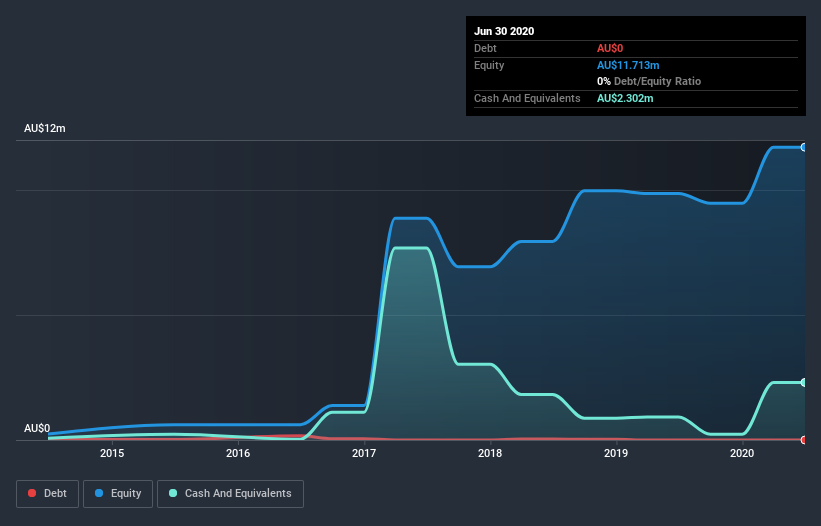This screenshot has height=526, width=821.
Task: Click the teal Cash And Equivalents legend dot
Action: click(173, 493)
